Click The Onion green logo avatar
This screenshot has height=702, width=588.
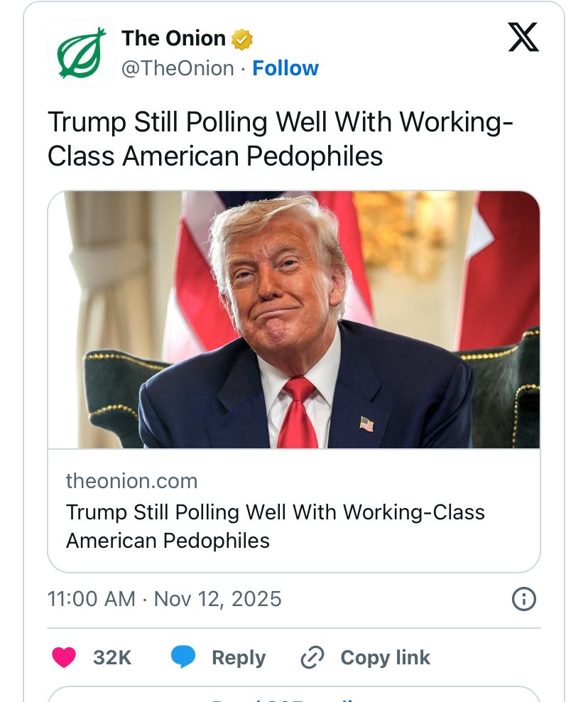pos(80,53)
